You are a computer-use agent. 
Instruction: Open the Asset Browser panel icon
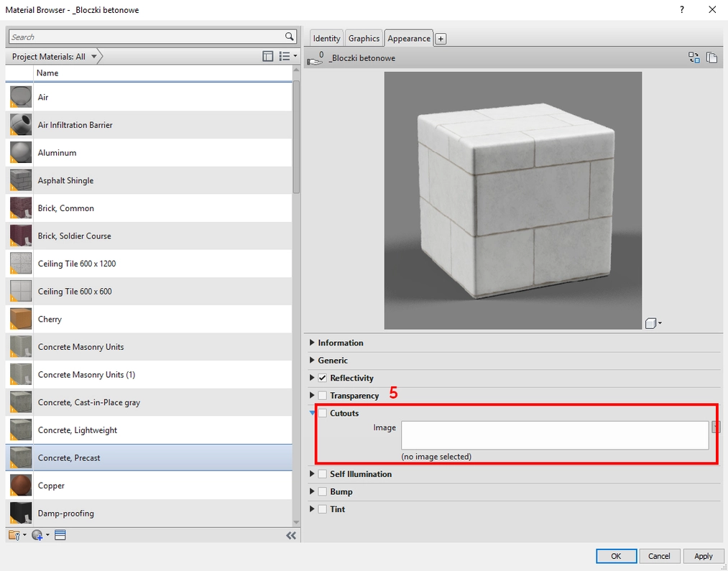coord(60,534)
